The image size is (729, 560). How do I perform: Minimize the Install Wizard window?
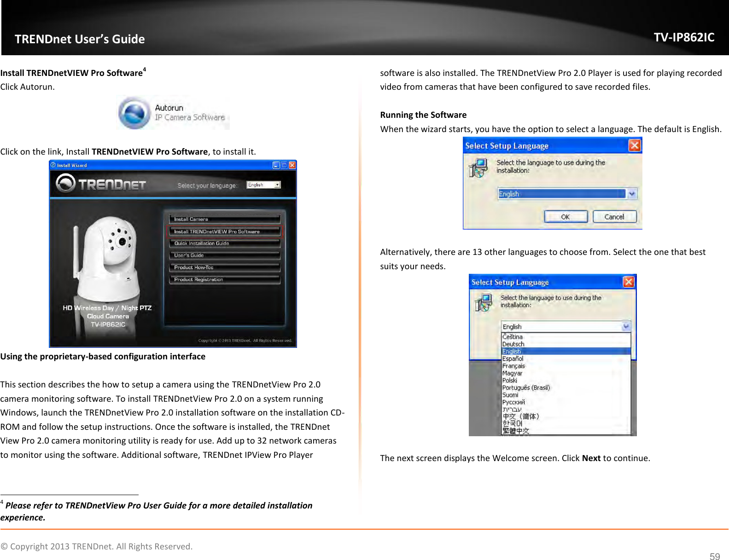[276, 165]
